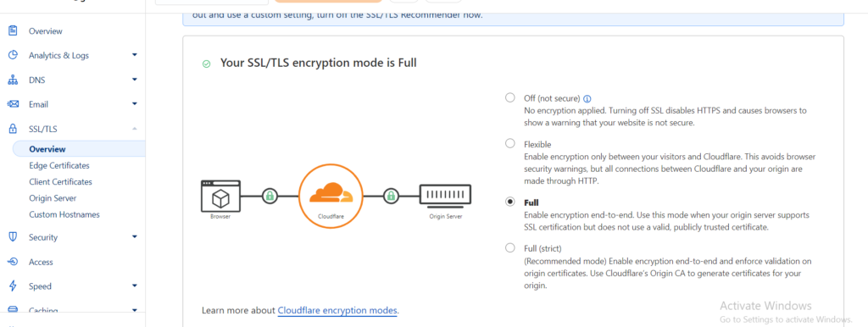Choose the Full (strict) radio option

pyautogui.click(x=509, y=248)
